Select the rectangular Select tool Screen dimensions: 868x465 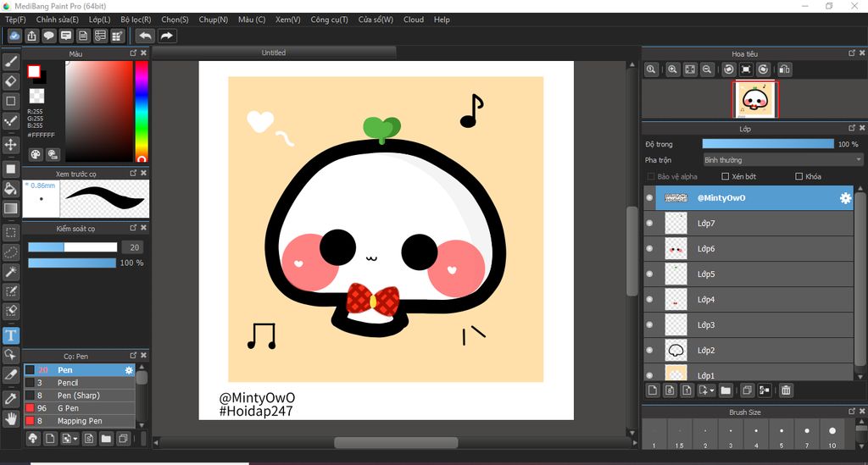11,233
